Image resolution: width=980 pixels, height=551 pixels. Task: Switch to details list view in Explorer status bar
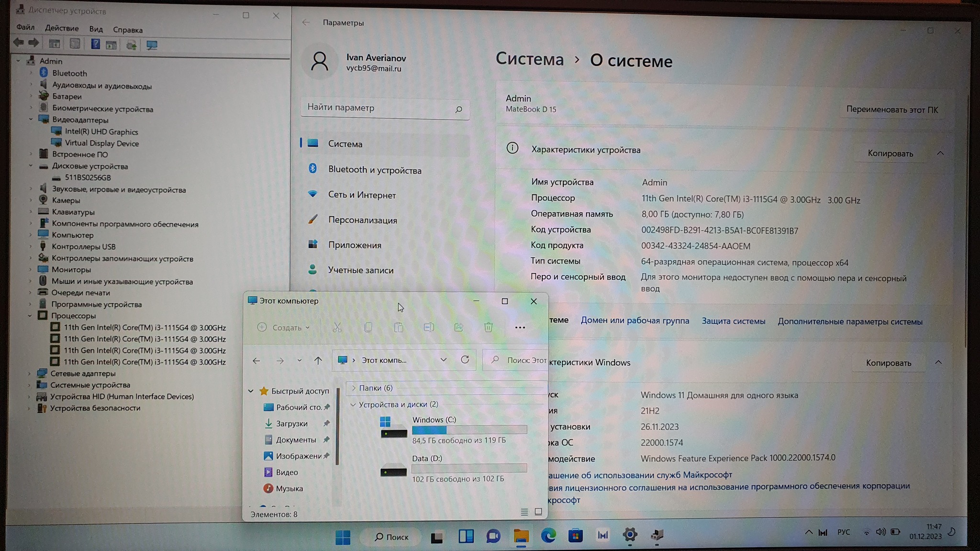[x=524, y=512]
